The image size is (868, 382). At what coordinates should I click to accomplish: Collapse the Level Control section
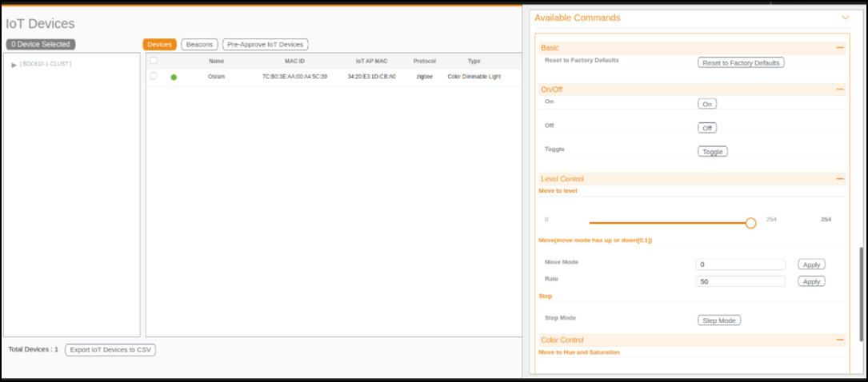840,178
